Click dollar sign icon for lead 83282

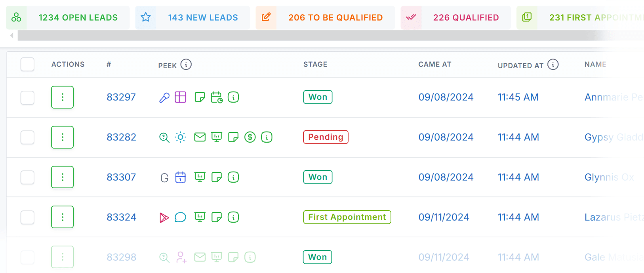pyautogui.click(x=250, y=137)
